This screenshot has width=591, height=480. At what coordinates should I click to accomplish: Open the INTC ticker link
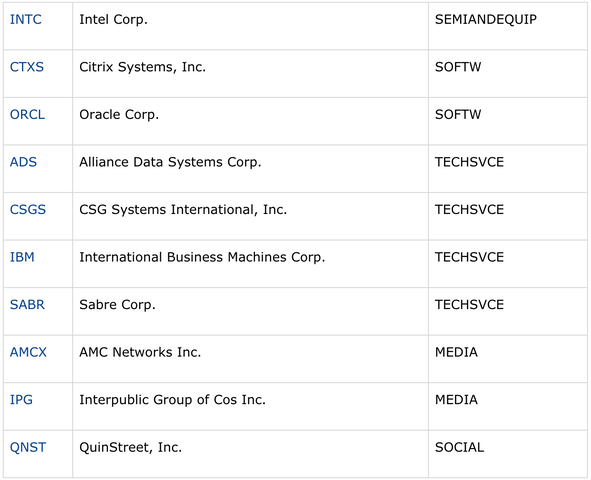26,19
